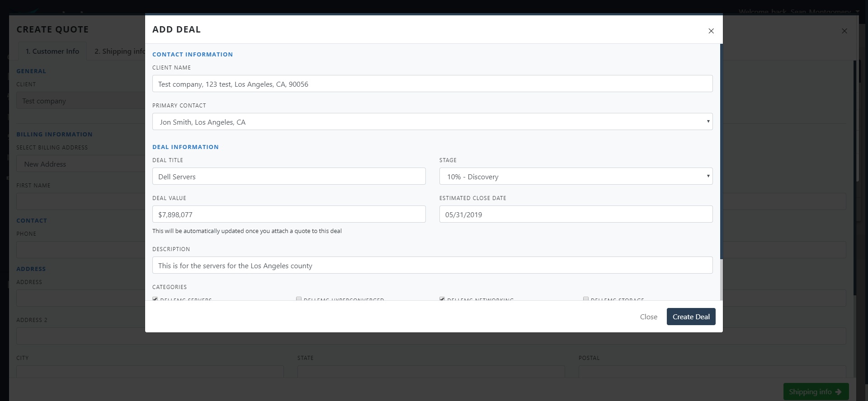Image resolution: width=868 pixels, height=401 pixels.
Task: Click the Add Deal dialog title
Action: point(176,29)
